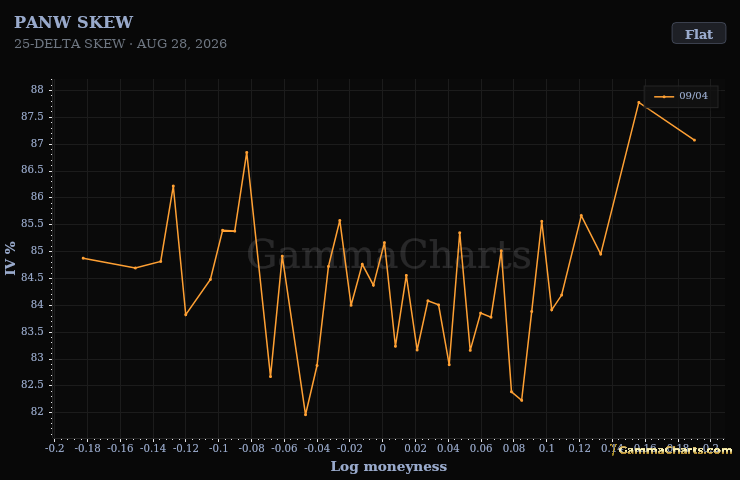Click the y-axis label 83.5
Viewport: 740px width, 480px height.
coord(33,331)
